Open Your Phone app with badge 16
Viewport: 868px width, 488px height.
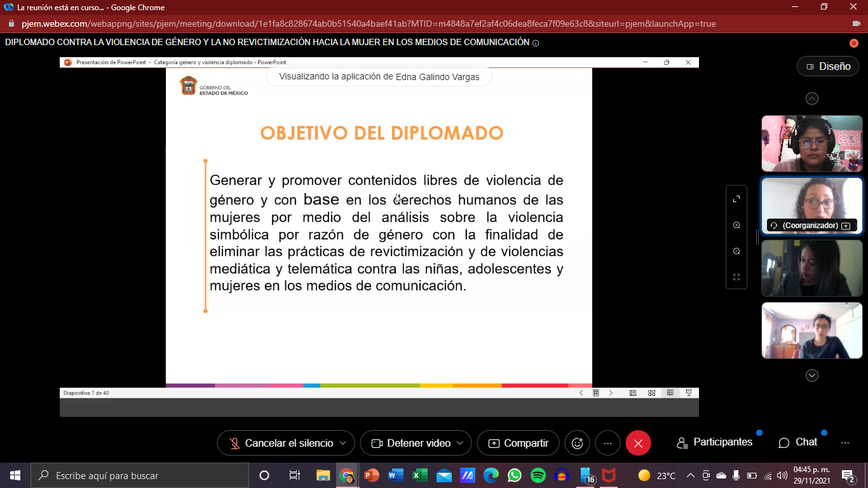586,475
